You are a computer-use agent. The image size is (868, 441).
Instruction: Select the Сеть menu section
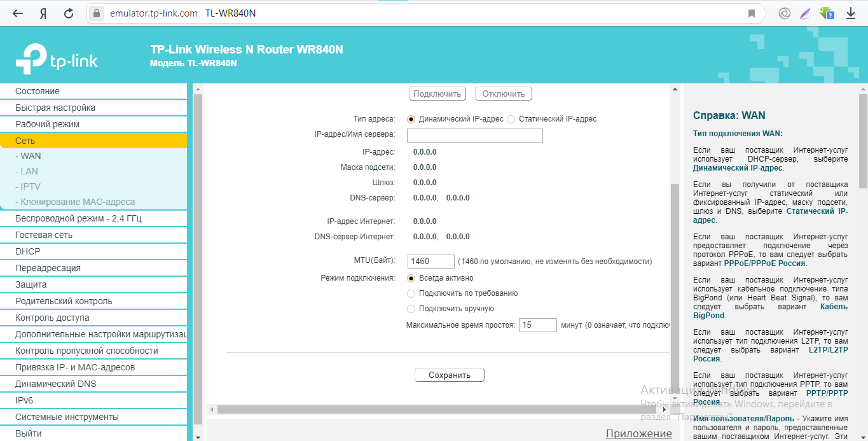(x=93, y=141)
